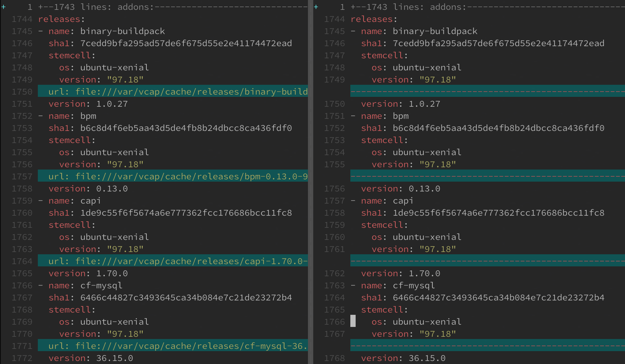Click the cursor block on line 1766
This screenshot has height=364, width=625.
click(x=353, y=321)
